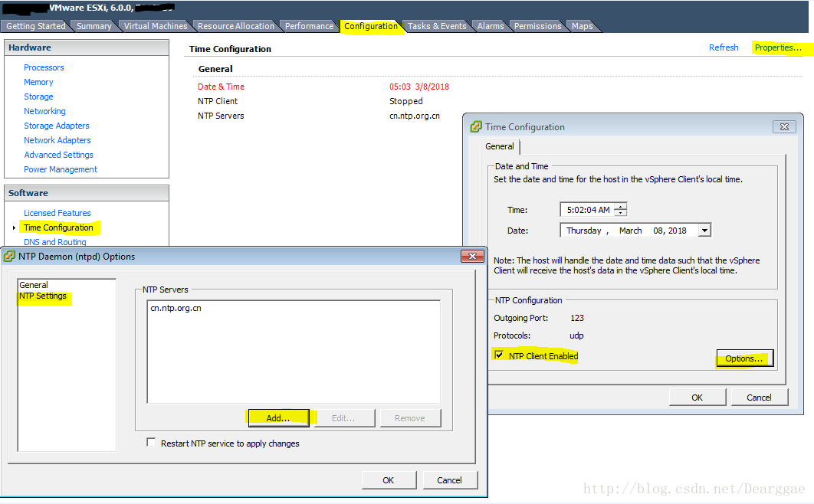
Task: Click Add button for NTP Servers
Action: point(277,418)
